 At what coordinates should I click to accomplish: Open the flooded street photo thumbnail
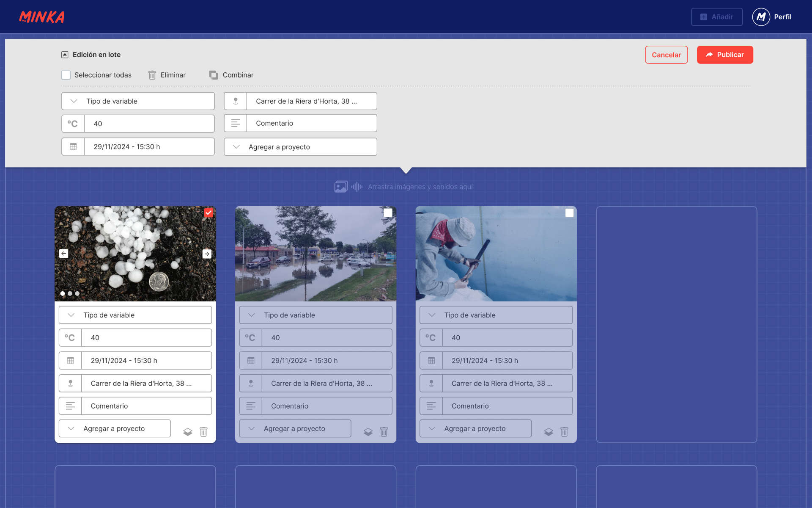pos(315,254)
